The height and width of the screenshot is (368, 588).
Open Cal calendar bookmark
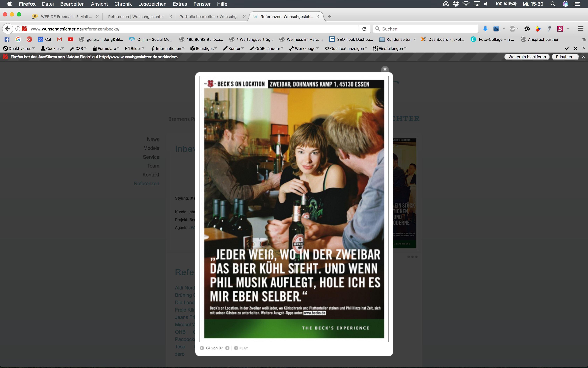[44, 39]
